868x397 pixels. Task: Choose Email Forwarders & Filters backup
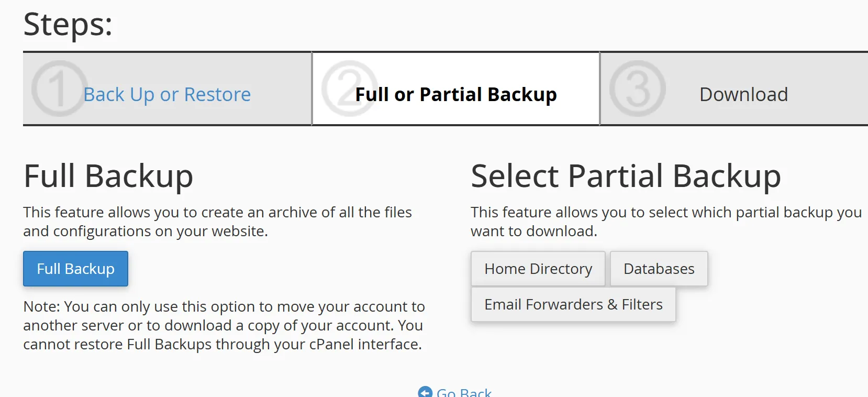[573, 304]
